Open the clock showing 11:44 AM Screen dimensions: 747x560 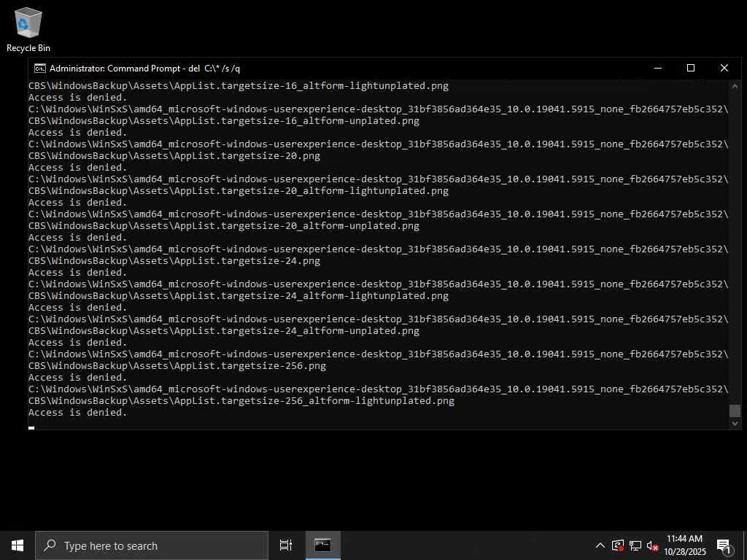(x=684, y=545)
